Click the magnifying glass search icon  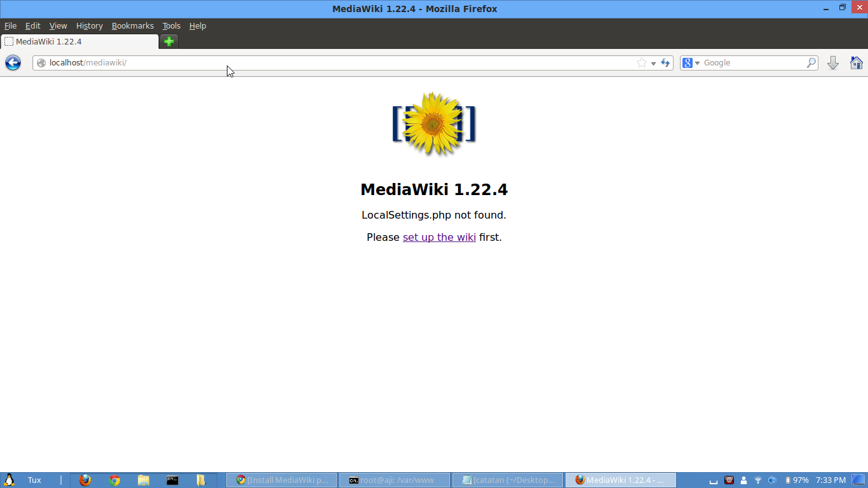[811, 63]
